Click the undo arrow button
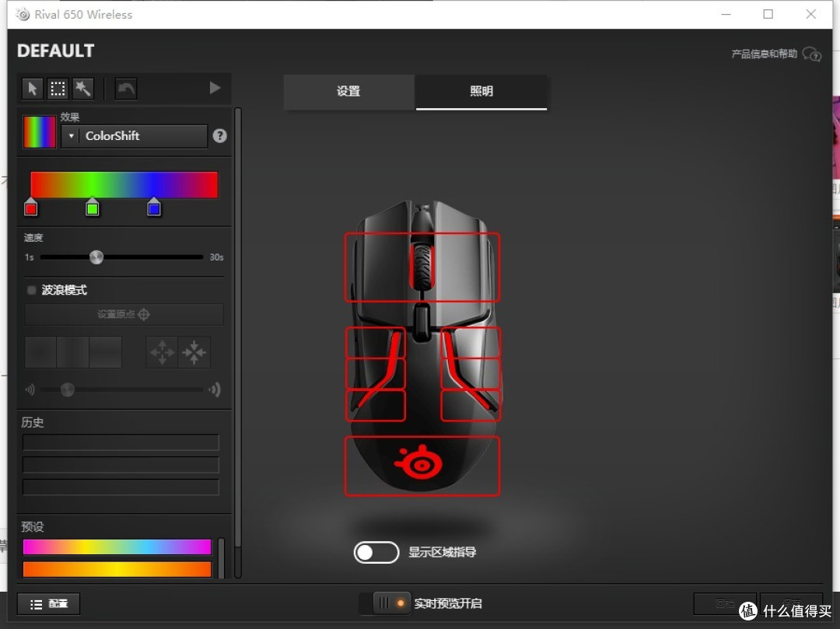 click(126, 89)
